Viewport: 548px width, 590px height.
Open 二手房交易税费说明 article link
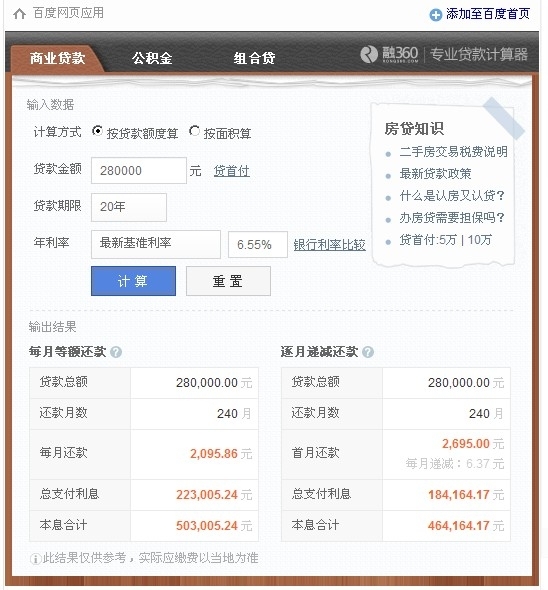(454, 152)
